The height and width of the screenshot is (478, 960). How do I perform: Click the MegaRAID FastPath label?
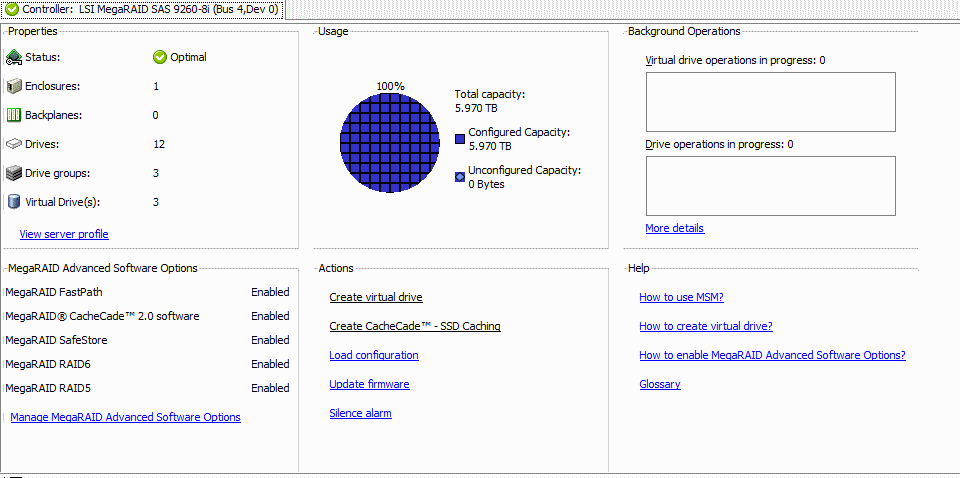click(x=54, y=292)
